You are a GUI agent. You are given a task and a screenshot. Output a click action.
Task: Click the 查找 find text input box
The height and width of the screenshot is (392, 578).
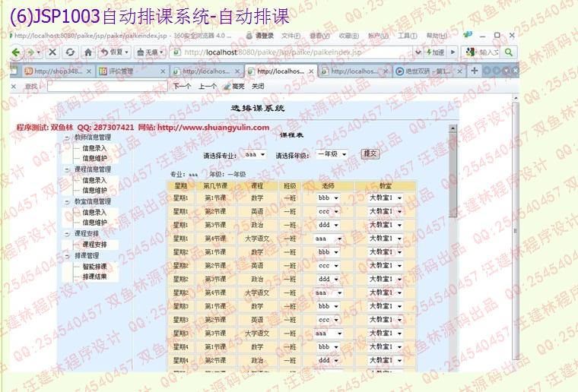[x=107, y=87]
